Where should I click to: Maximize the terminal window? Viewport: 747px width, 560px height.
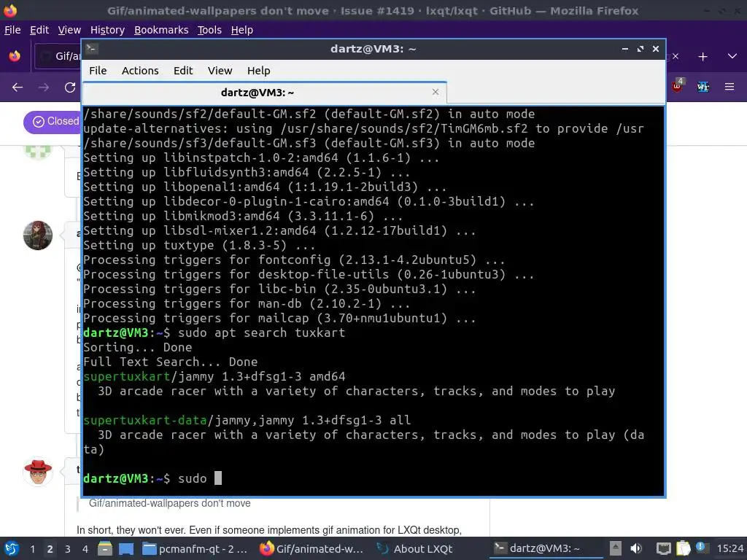[640, 49]
